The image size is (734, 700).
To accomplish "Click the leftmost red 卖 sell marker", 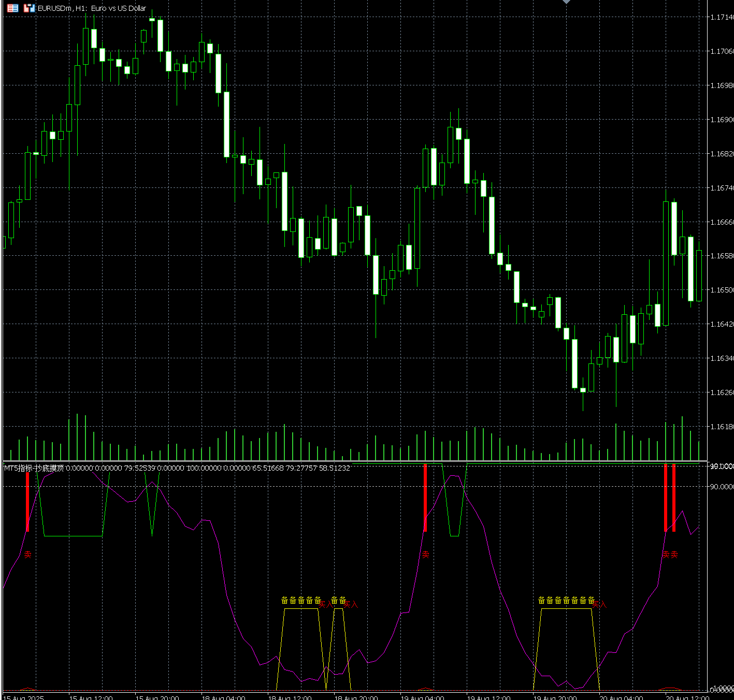I will click(x=28, y=555).
